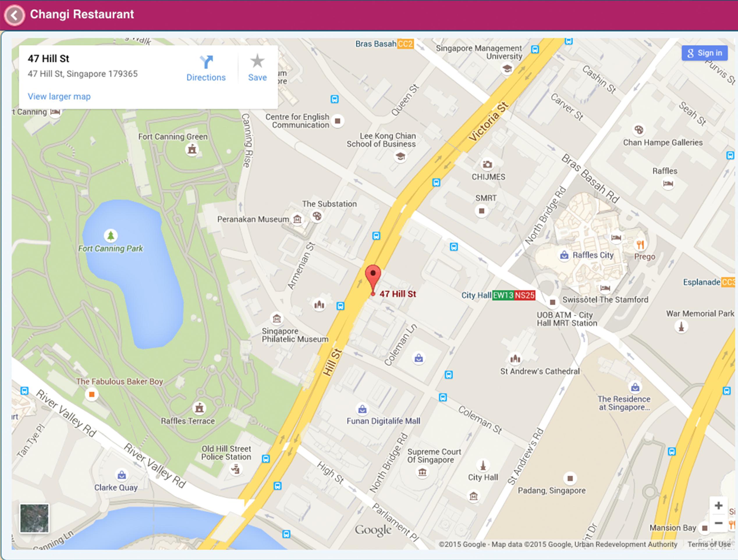This screenshot has width=738, height=560.
Task: Click the War Memorial Park monument icon
Action: (x=681, y=326)
